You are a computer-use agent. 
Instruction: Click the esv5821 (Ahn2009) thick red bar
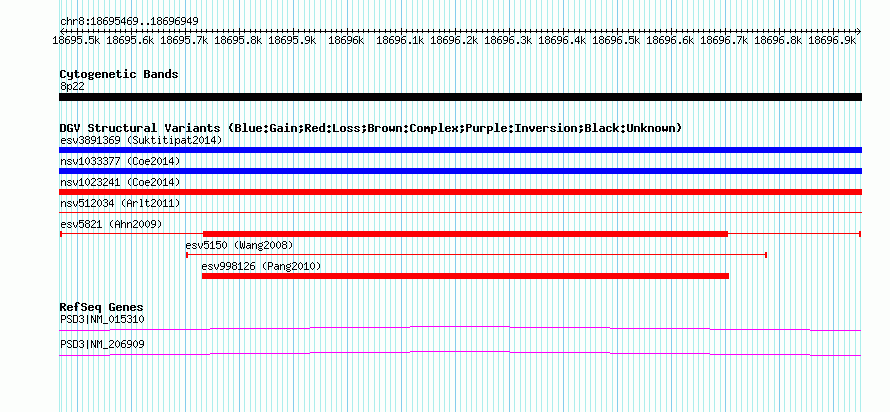pyautogui.click(x=465, y=234)
